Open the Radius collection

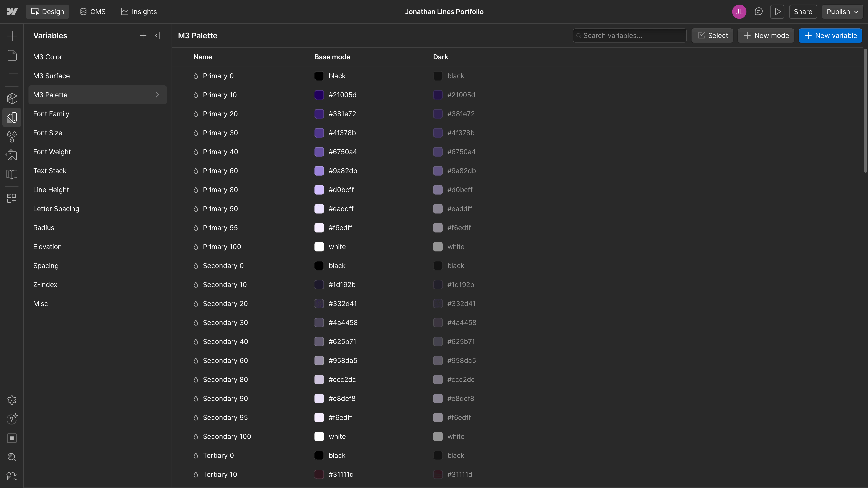pyautogui.click(x=98, y=228)
